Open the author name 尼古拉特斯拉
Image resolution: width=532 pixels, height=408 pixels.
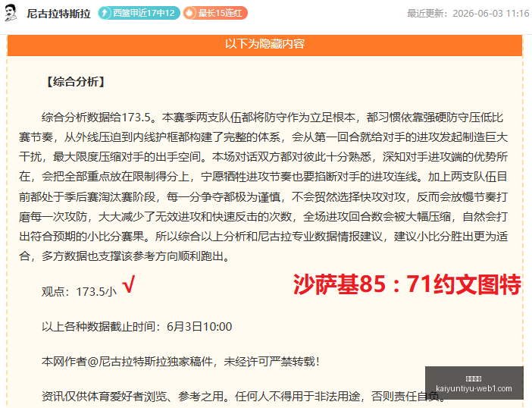click(x=58, y=14)
